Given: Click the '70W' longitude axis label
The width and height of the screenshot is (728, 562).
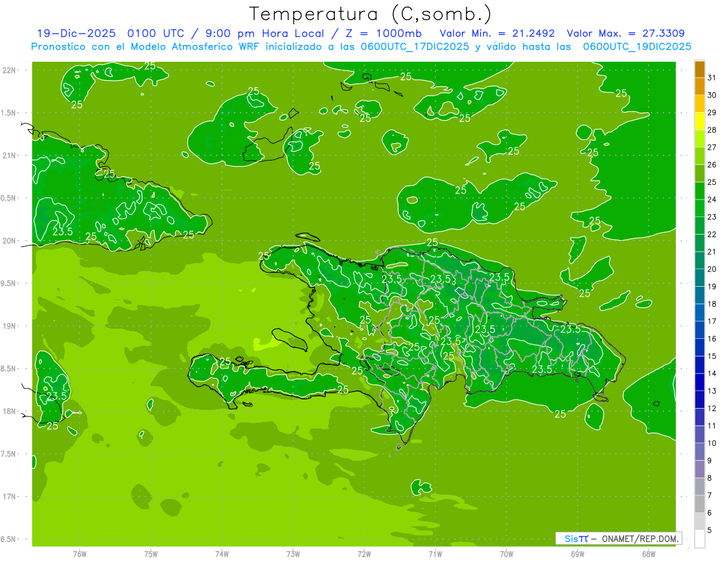Looking at the screenshot, I should 507,554.
